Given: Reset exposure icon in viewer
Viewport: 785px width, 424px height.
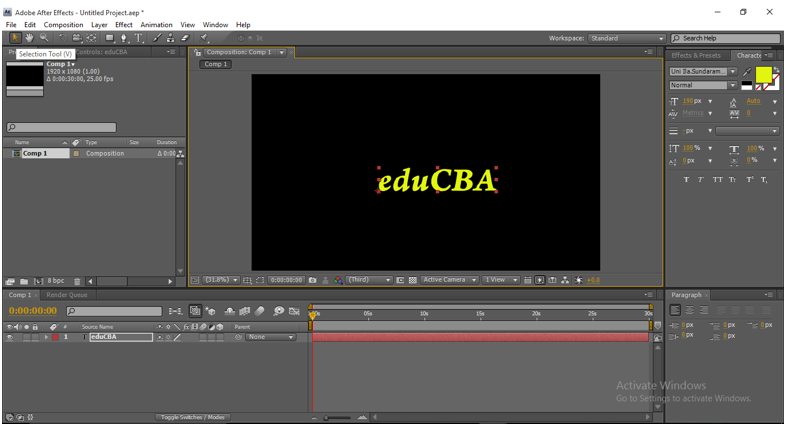Looking at the screenshot, I should (579, 280).
